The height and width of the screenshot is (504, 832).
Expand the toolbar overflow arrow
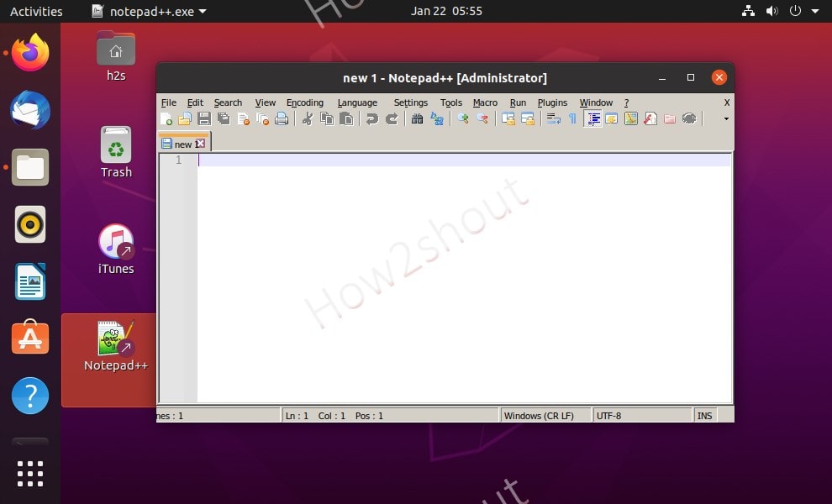724,118
